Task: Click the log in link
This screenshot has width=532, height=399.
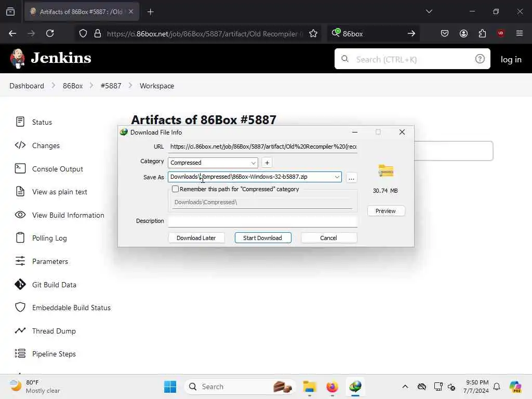Action: click(x=511, y=59)
